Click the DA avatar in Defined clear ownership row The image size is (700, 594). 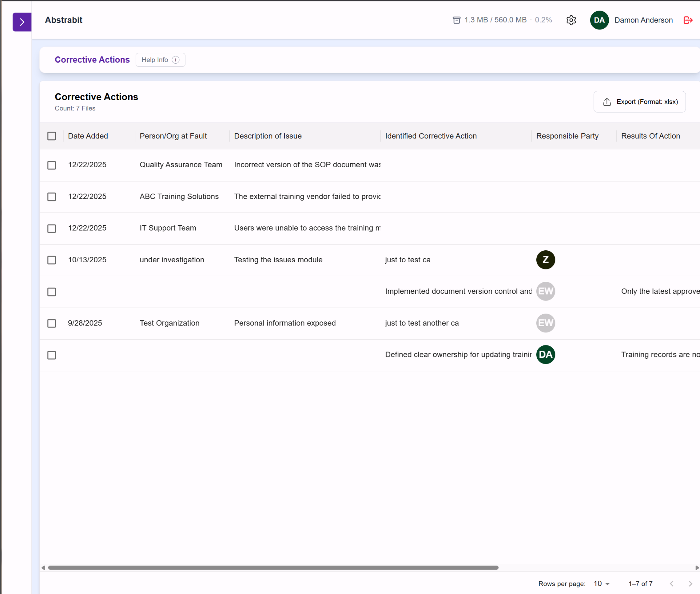[x=546, y=355]
